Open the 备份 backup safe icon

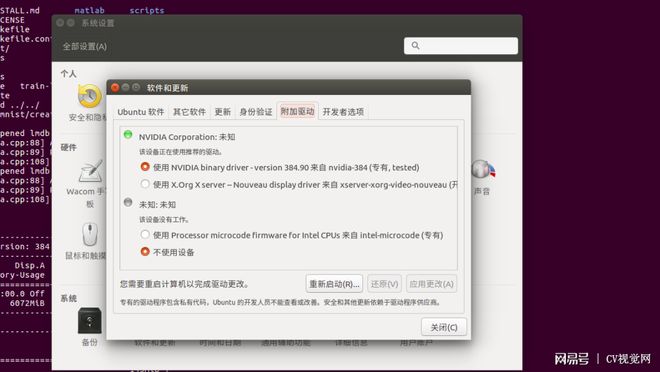[x=90, y=321]
